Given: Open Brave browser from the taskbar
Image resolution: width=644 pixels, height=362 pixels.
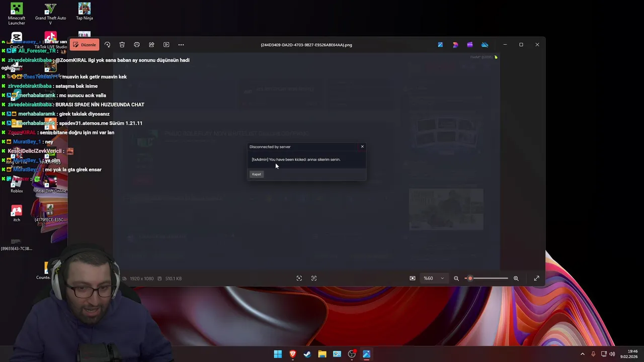Looking at the screenshot, I should [x=292, y=354].
